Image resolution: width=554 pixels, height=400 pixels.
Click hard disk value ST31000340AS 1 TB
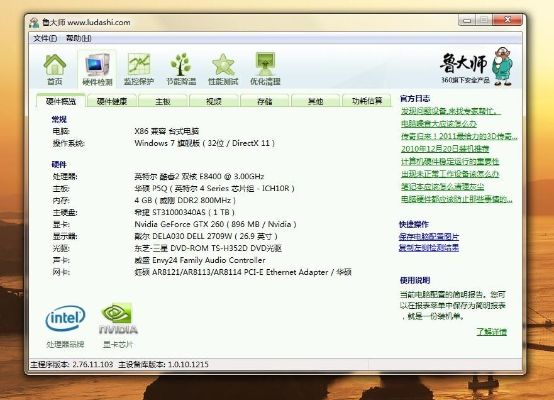pyautogui.click(x=184, y=212)
